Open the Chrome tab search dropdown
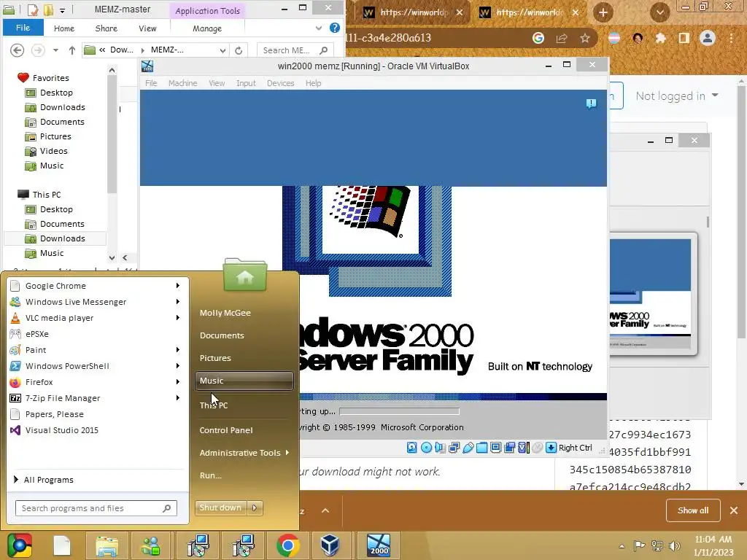Viewport: 747px width, 560px height. tap(659, 12)
